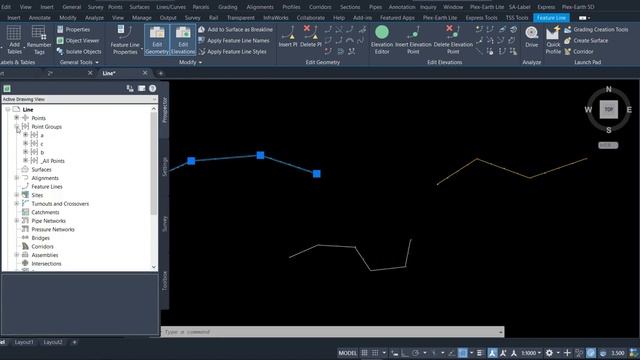Image resolution: width=640 pixels, height=360 pixels.
Task: Open Grading Creation Tools
Action: (x=596, y=29)
